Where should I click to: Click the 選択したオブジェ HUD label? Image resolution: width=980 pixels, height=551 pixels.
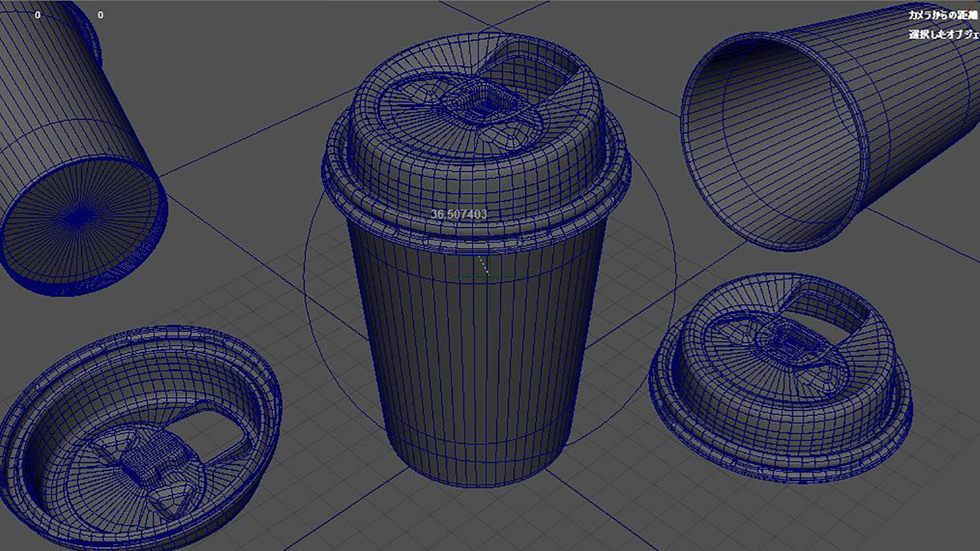pos(944,35)
